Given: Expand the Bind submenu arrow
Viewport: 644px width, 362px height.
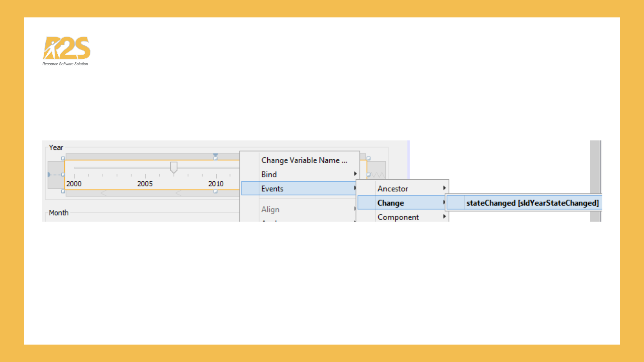Looking at the screenshot, I should click(x=355, y=174).
